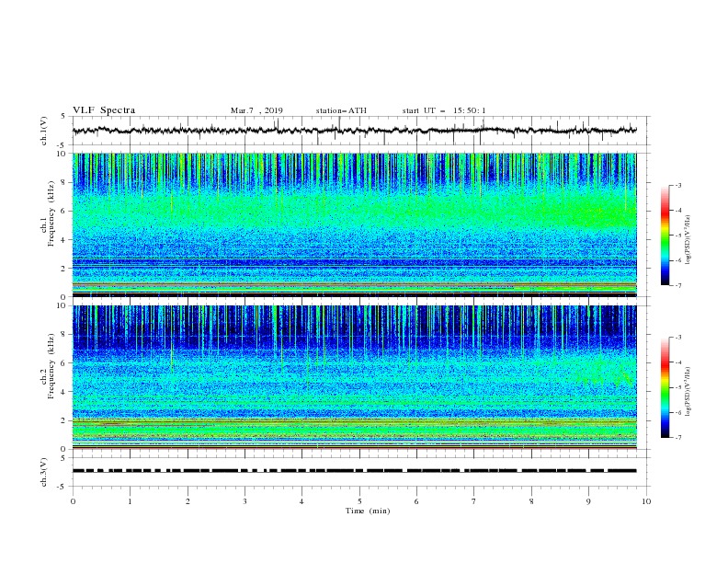Click time axis tick label "3"
Viewport: 728px width, 563px height.
pos(245,501)
